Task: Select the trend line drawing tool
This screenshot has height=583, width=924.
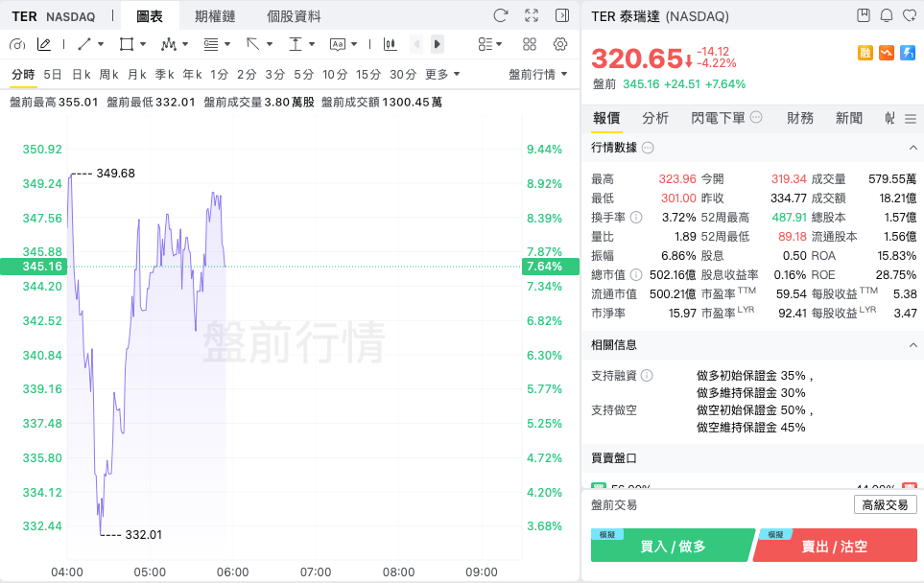Action: click(84, 44)
